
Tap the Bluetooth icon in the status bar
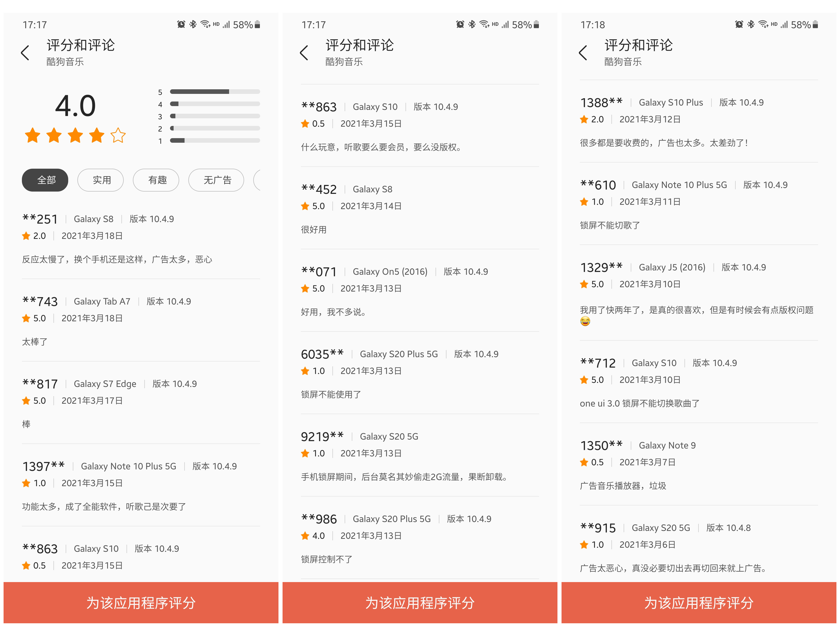(193, 24)
